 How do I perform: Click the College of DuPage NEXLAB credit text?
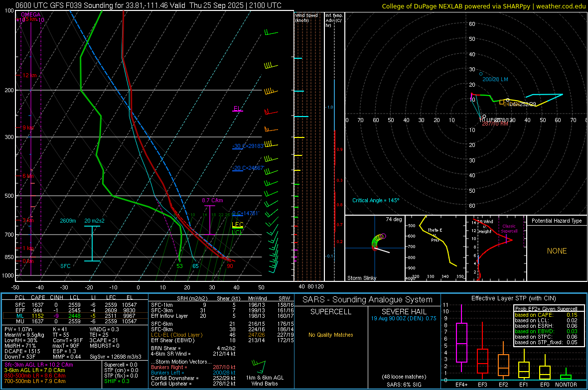click(x=483, y=6)
